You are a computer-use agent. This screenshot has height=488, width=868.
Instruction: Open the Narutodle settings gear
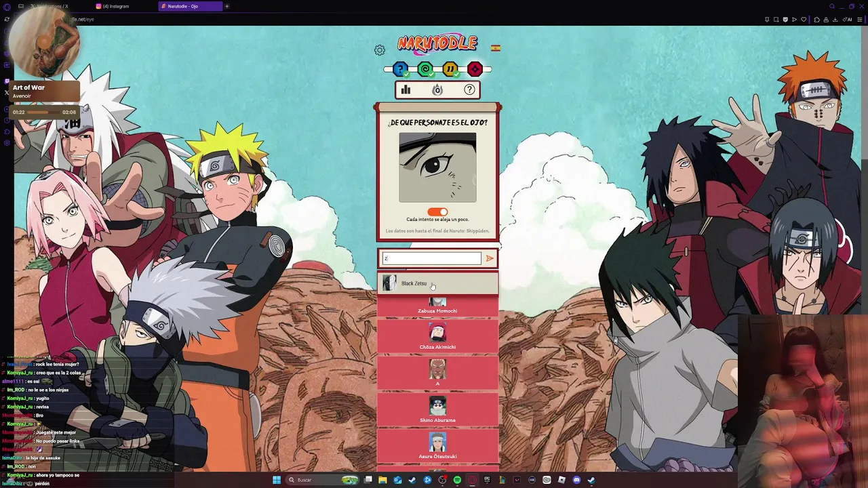(380, 50)
